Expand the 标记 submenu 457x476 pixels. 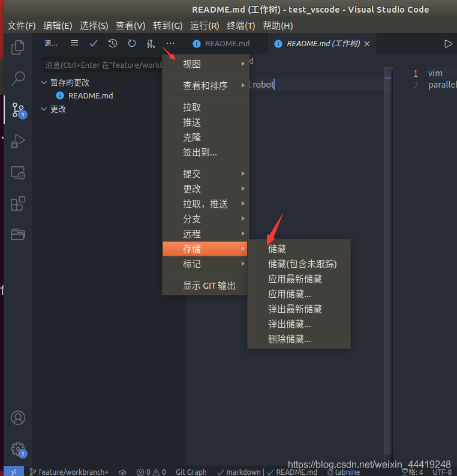tap(206, 264)
